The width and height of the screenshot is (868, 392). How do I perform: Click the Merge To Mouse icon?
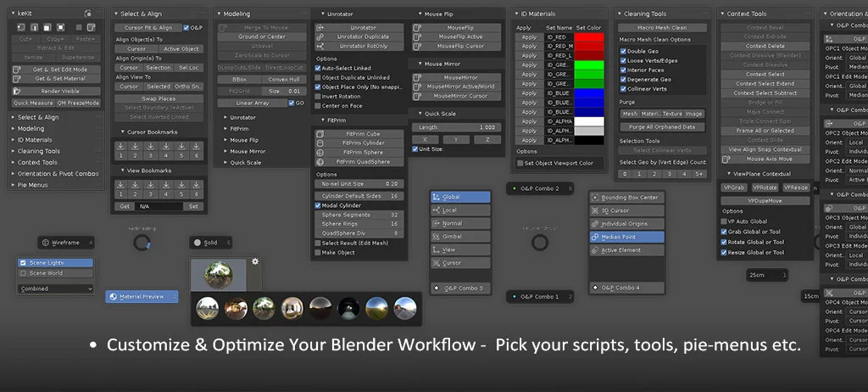(223, 28)
